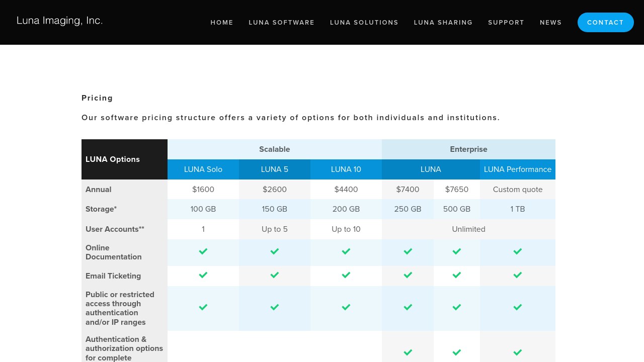Select the LUNA Solo column header
Image resolution: width=644 pixels, height=362 pixels.
tap(203, 169)
